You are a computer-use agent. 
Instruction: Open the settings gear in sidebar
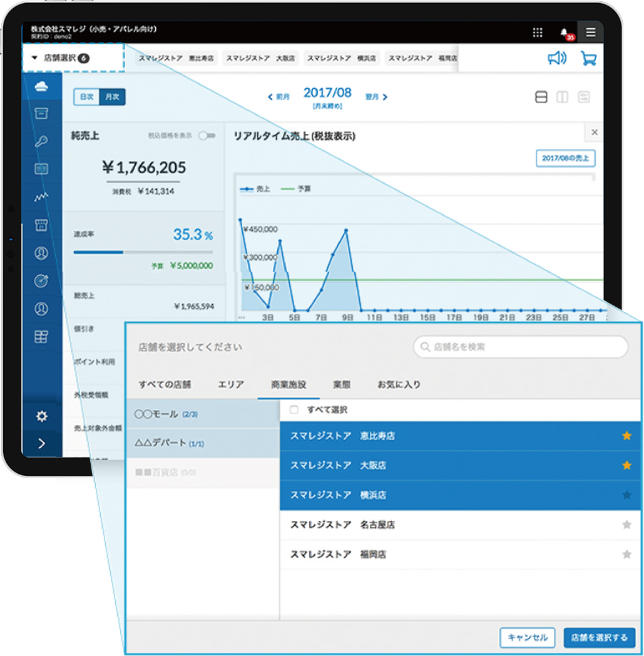[42, 416]
